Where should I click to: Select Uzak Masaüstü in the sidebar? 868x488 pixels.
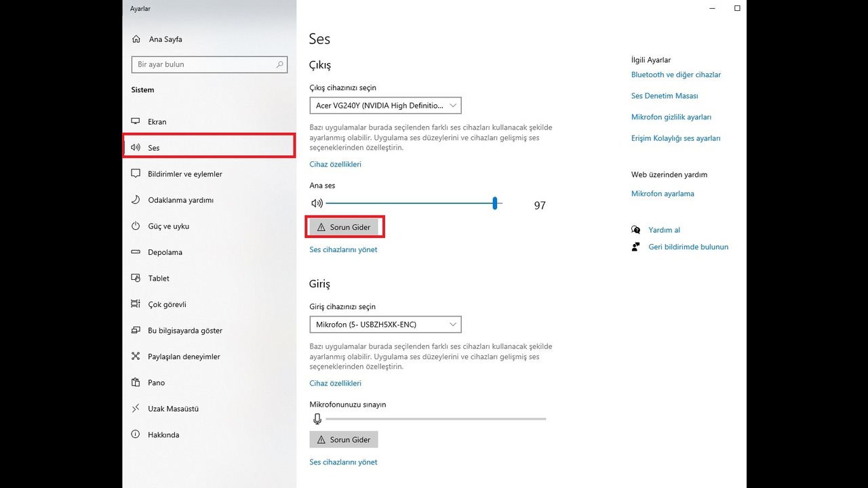point(173,409)
